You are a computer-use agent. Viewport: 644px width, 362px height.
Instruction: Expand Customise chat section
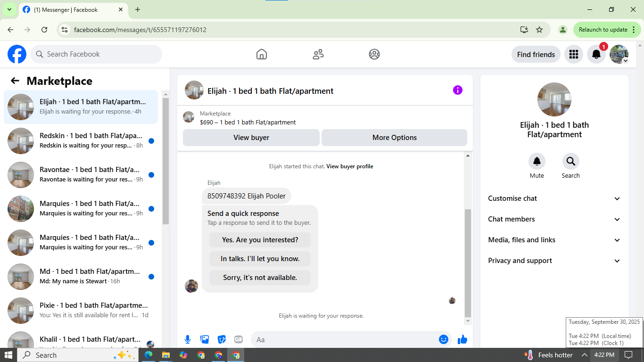554,198
